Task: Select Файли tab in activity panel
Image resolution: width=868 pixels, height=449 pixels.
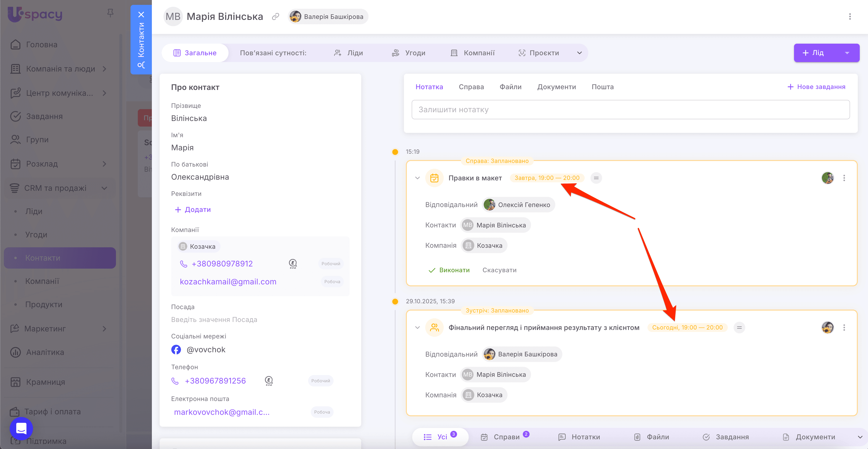Action: (510, 87)
